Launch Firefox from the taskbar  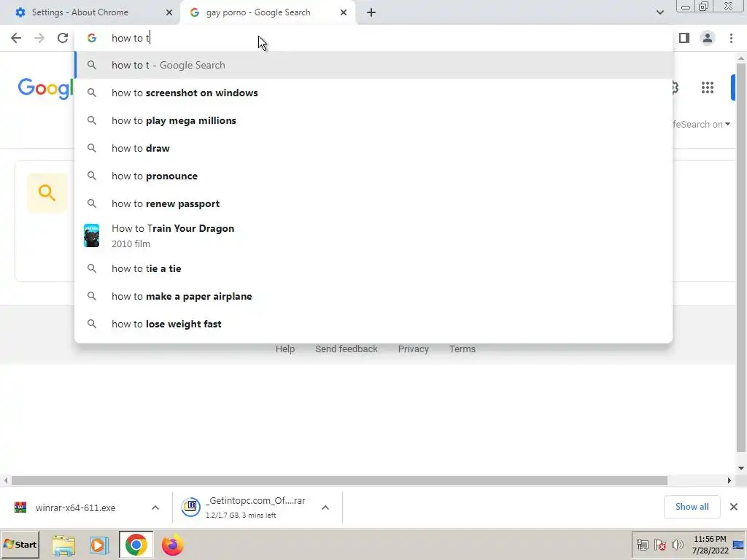tap(172, 545)
